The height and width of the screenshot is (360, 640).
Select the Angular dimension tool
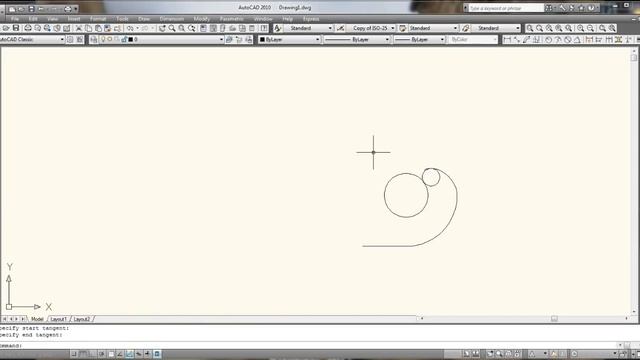pos(577,40)
